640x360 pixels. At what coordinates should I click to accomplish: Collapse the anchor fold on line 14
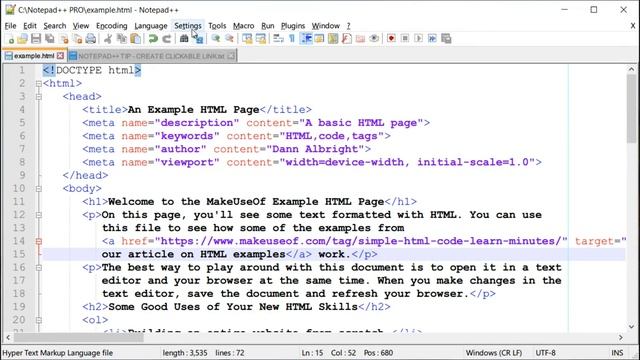coord(39,241)
